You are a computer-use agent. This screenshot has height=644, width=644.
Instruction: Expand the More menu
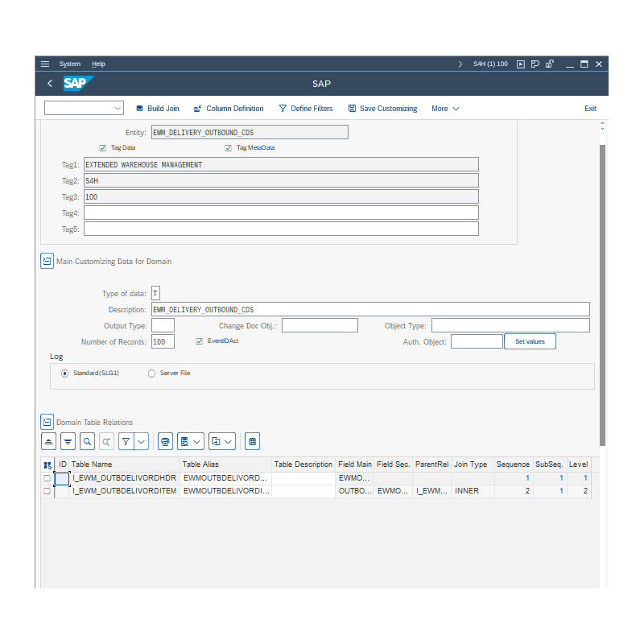(445, 109)
